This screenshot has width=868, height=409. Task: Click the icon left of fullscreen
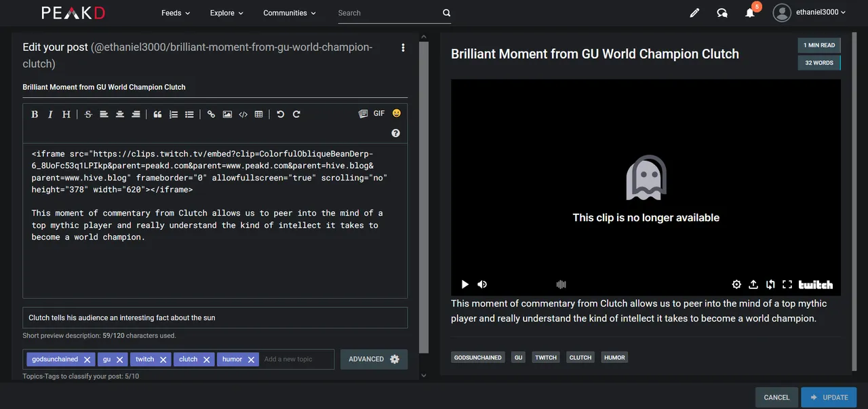click(x=770, y=284)
